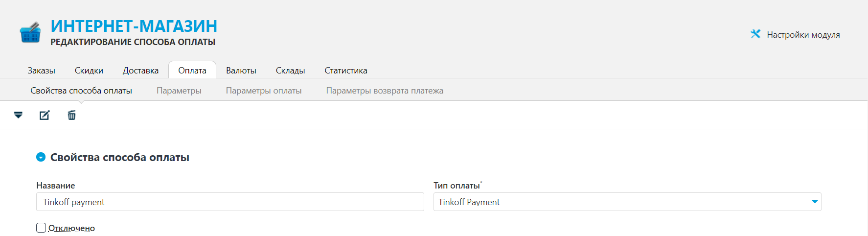The height and width of the screenshot is (236, 868).
Task: Open Параметры возврата платежа subtab
Action: click(x=385, y=91)
